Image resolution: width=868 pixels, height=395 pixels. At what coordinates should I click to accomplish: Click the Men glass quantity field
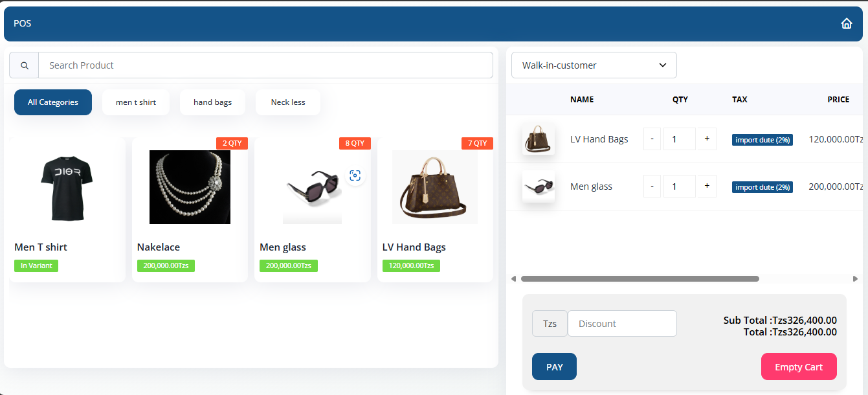tap(680, 186)
